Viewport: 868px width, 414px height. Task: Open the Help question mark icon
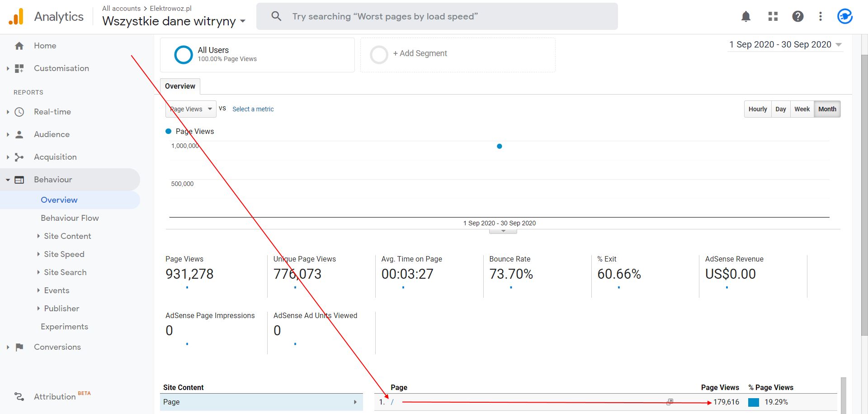point(798,17)
